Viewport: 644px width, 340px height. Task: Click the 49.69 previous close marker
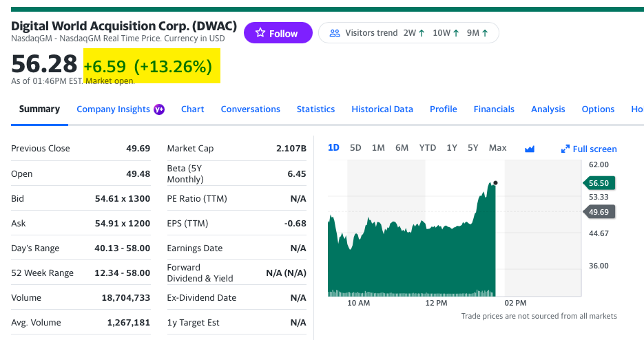pos(599,212)
